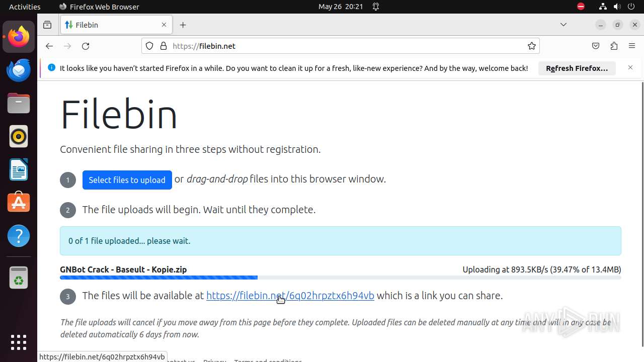Click the page vertical scrollbar
Image resolution: width=644 pixels, height=362 pixels.
tap(641, 214)
